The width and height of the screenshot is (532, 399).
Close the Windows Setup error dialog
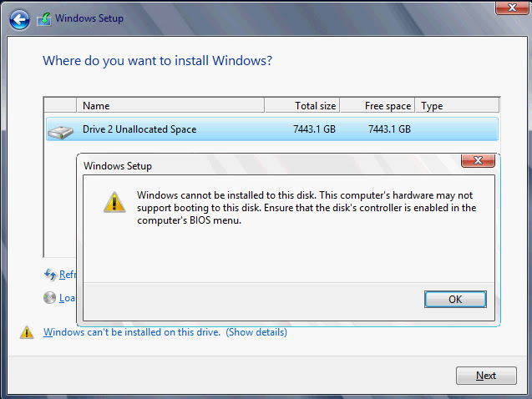click(478, 160)
